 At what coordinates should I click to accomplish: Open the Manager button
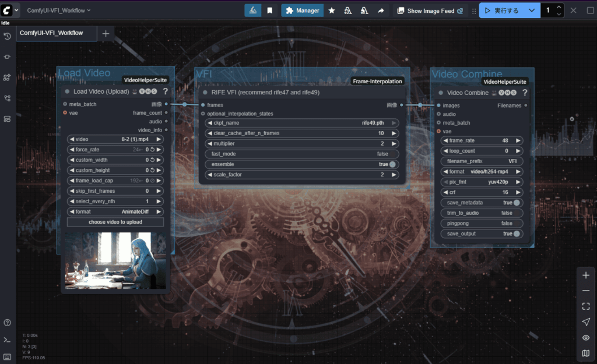pyautogui.click(x=303, y=10)
